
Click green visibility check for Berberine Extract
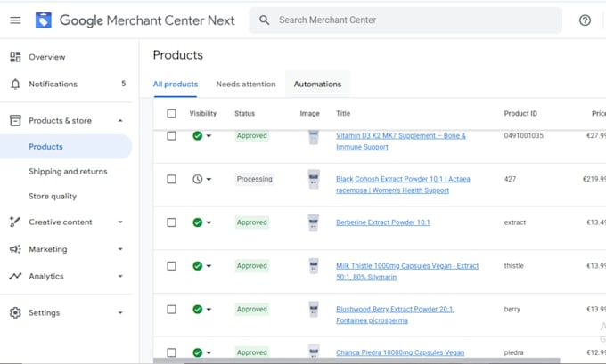pos(198,222)
